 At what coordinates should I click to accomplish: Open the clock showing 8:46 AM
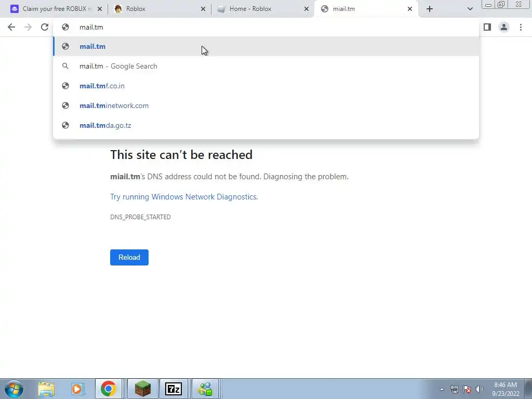[x=506, y=389]
